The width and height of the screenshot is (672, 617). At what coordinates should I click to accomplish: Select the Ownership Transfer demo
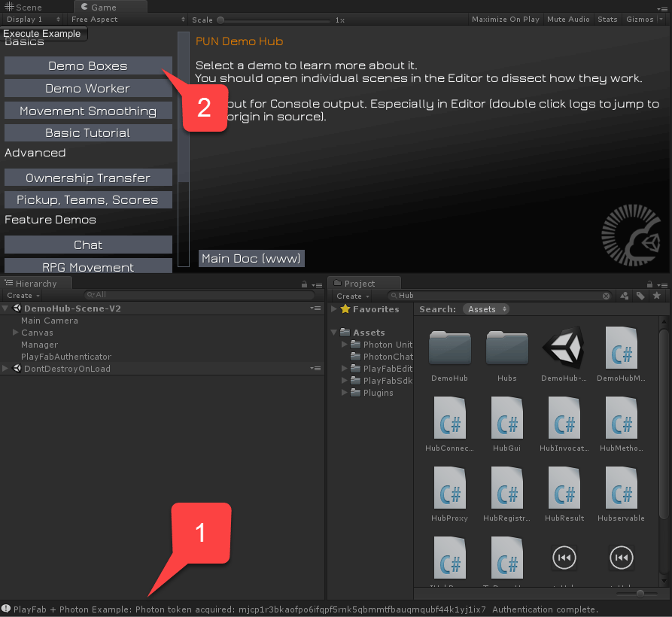[x=88, y=178]
